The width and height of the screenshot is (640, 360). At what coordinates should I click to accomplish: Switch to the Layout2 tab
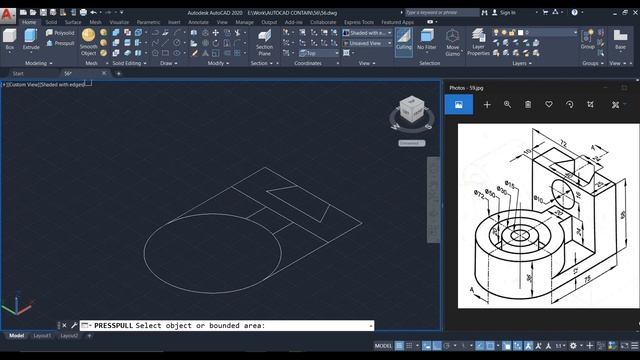69,336
